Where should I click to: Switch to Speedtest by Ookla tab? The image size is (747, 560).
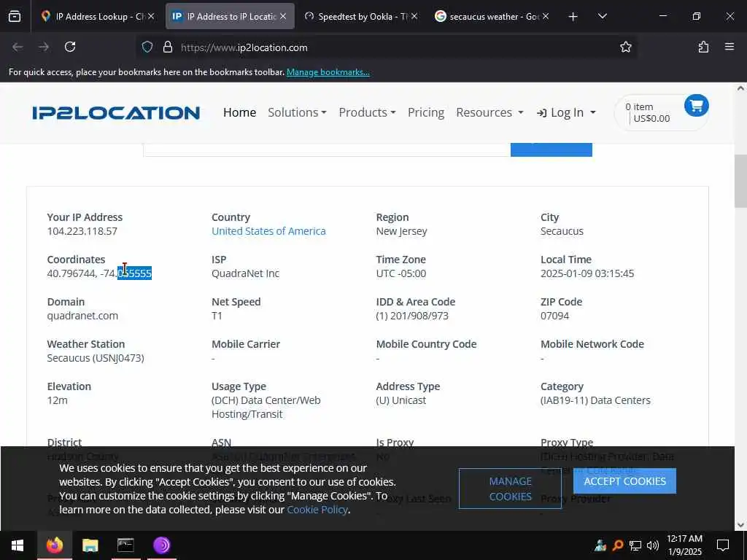[x=361, y=17]
